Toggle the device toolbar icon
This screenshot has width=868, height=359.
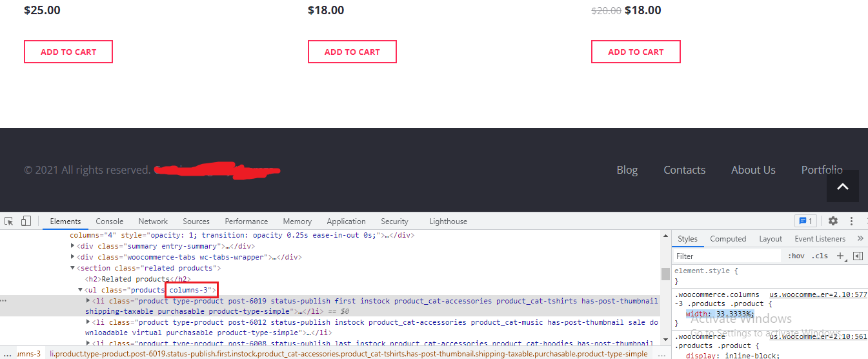pyautogui.click(x=26, y=221)
